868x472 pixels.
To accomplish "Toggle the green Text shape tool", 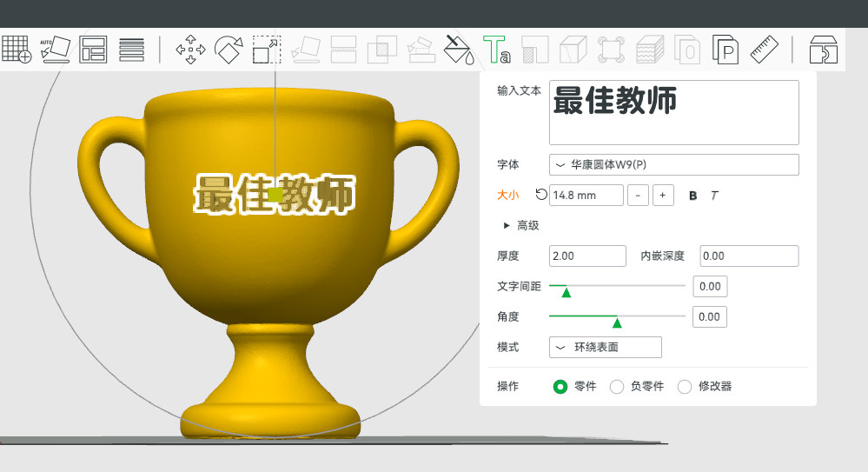I will [496, 50].
